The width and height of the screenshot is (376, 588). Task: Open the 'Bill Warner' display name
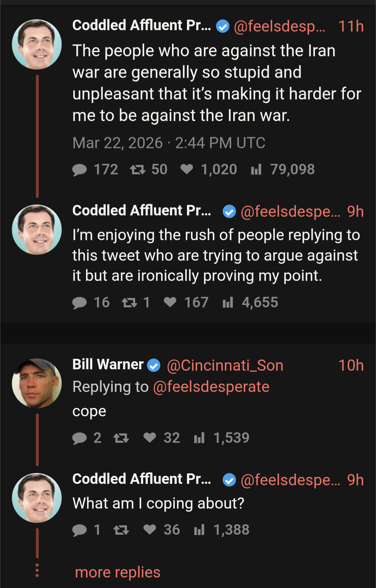tap(108, 365)
